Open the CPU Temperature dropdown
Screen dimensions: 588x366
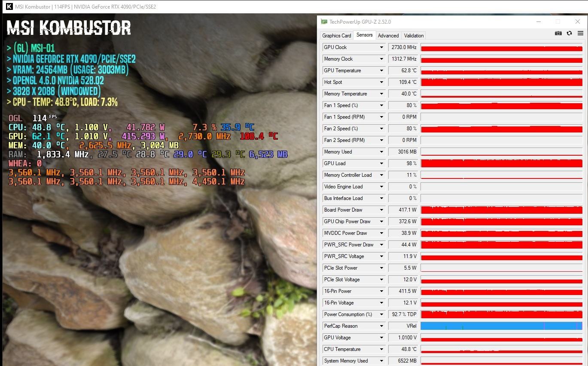click(381, 349)
